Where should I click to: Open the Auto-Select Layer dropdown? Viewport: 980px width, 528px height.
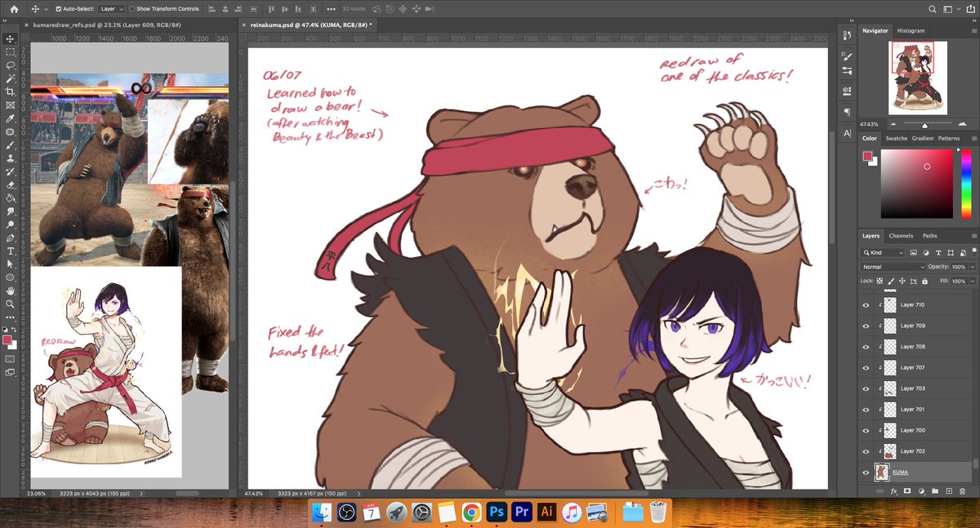pos(112,9)
